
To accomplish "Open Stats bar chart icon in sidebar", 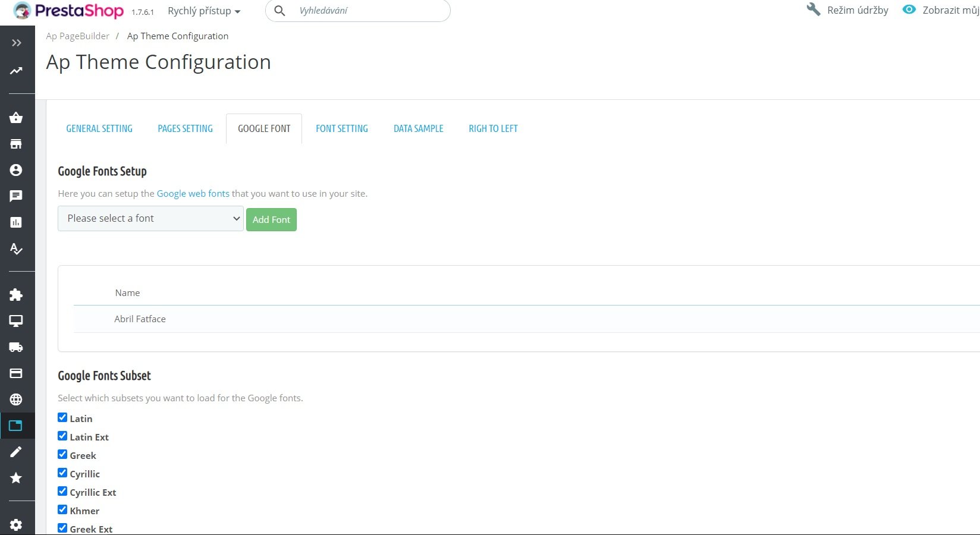I will click(16, 222).
